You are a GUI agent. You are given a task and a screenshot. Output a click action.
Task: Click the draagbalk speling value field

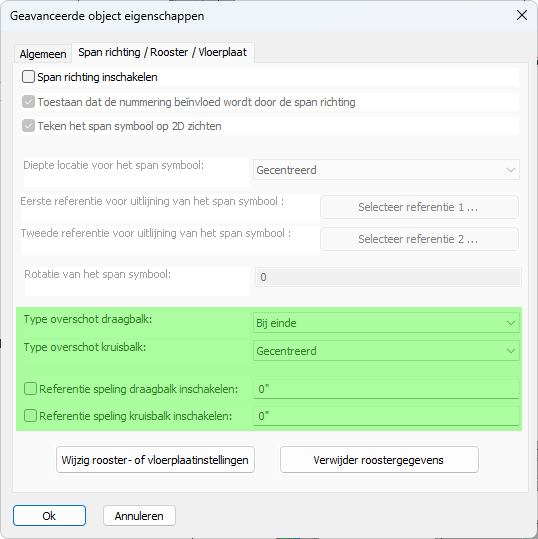(386, 389)
